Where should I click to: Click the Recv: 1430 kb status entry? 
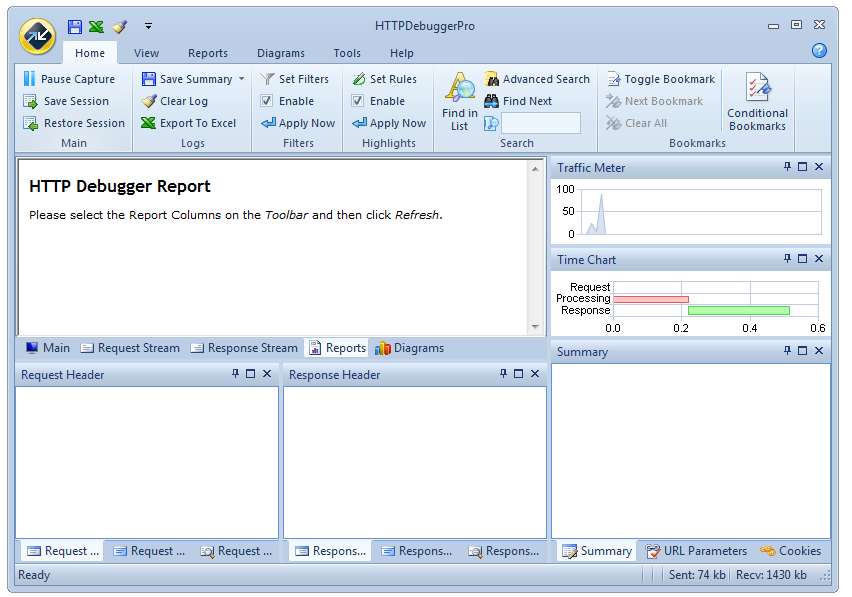(771, 575)
